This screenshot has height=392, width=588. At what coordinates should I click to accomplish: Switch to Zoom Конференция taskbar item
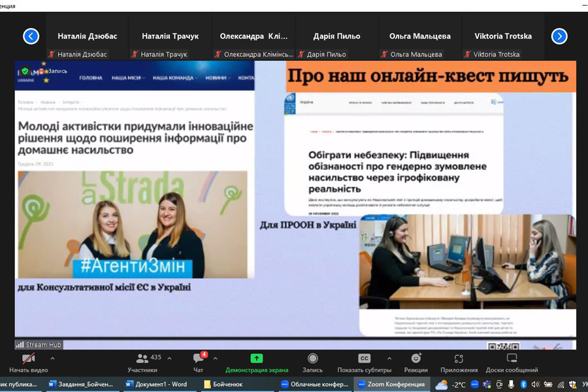(x=391, y=384)
